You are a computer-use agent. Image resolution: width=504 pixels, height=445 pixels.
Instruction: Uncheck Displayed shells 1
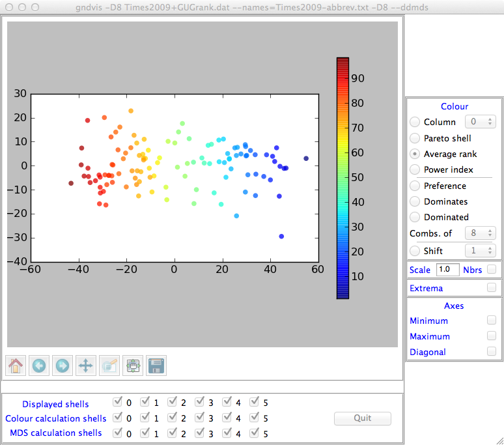pos(145,402)
